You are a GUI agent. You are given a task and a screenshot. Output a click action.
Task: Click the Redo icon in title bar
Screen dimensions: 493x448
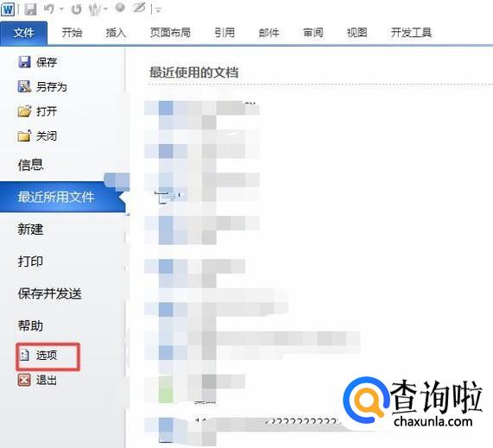(76, 9)
